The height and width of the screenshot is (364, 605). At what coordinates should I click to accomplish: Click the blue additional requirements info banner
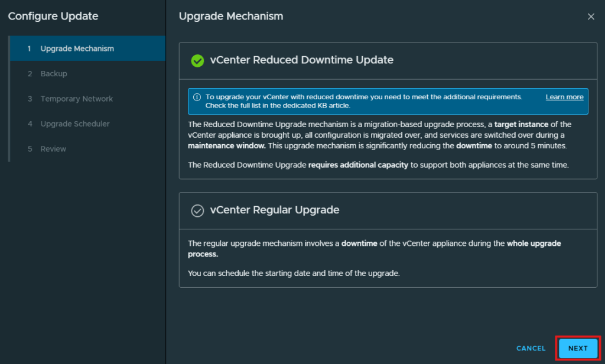point(388,101)
